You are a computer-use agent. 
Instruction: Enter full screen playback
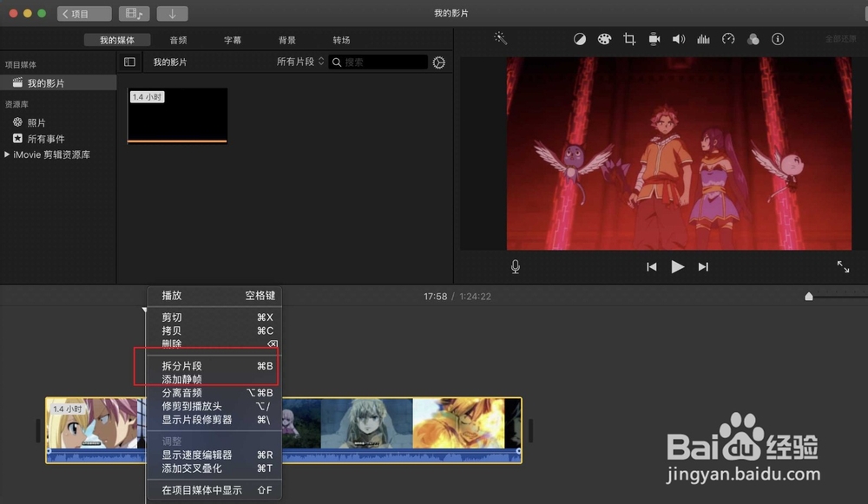pos(843,266)
